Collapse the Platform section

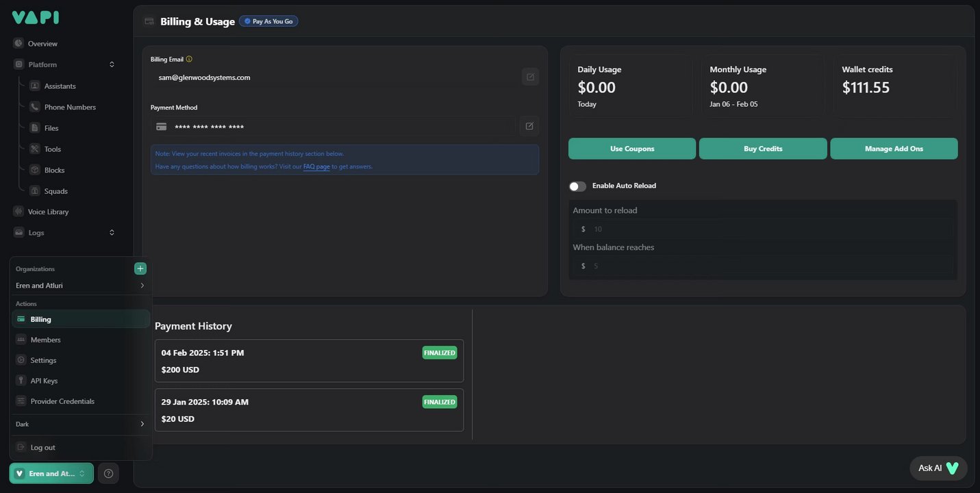112,64
